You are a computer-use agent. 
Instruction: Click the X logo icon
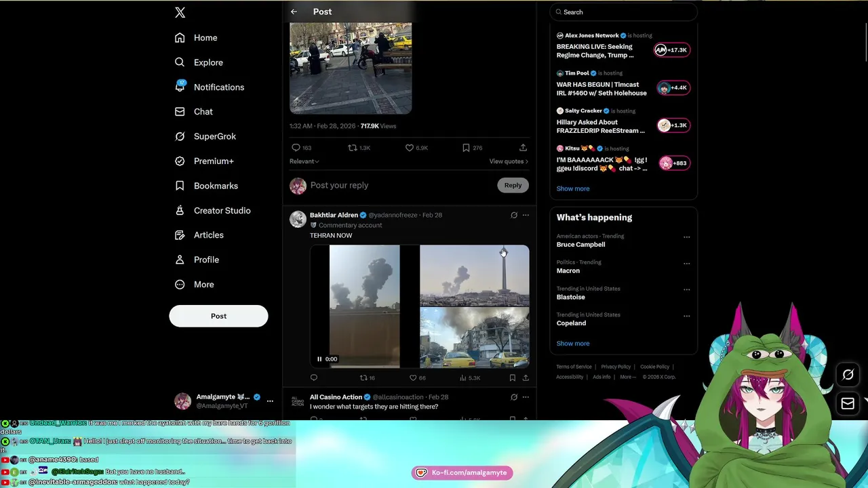pos(180,12)
